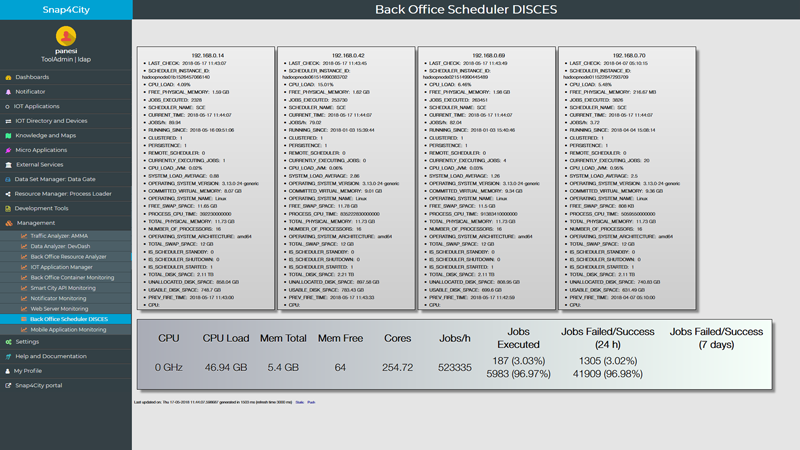Expand Micro Applications in the sidebar
This screenshot has width=800, height=450.
[x=41, y=150]
